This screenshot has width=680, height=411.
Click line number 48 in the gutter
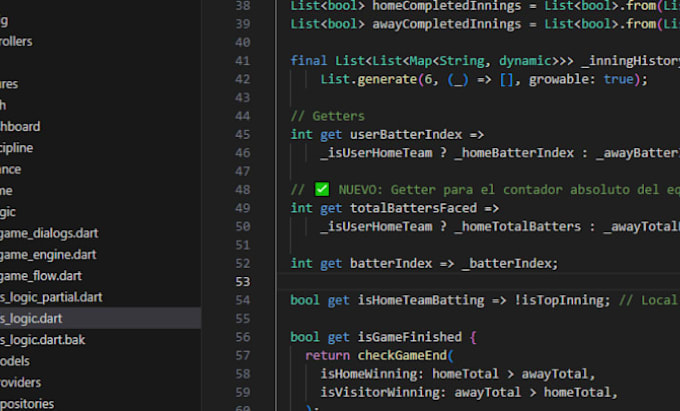[242, 190]
